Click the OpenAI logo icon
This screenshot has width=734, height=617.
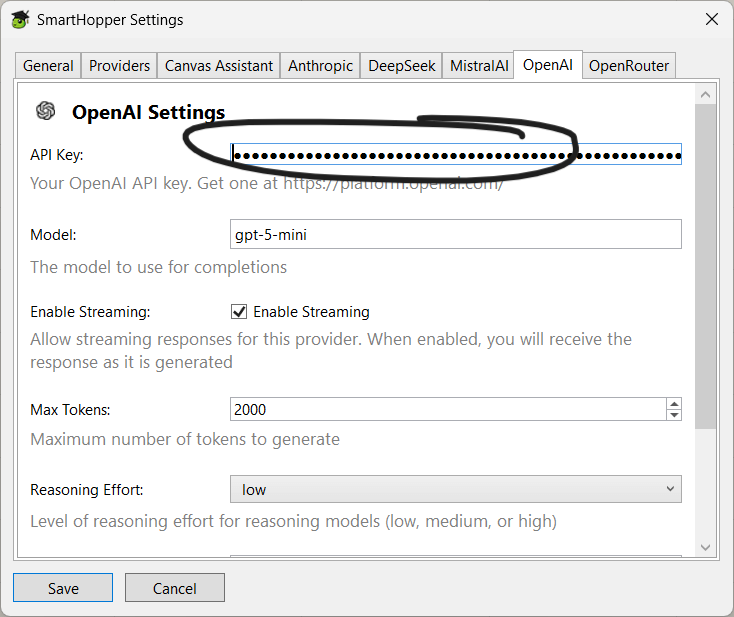[x=45, y=111]
